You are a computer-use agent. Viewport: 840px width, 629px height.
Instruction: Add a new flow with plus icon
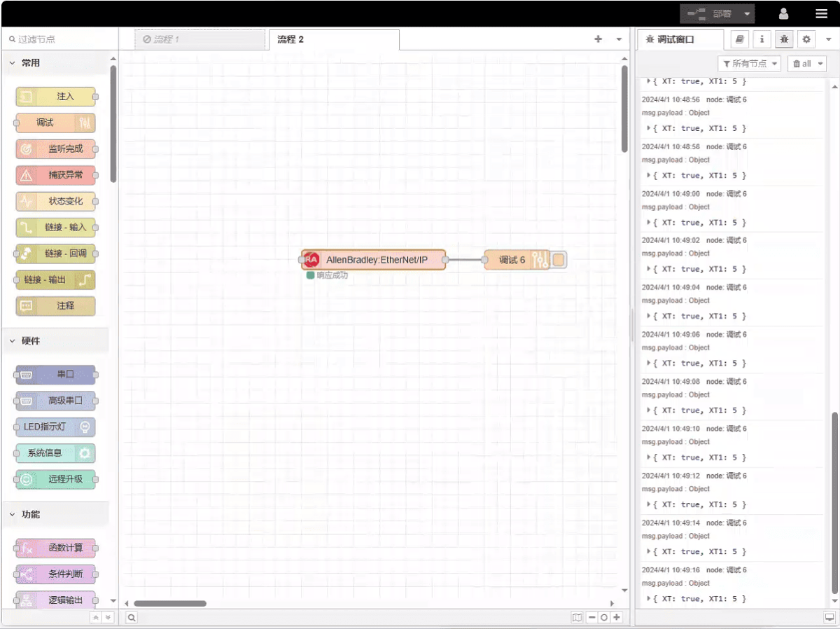click(598, 39)
